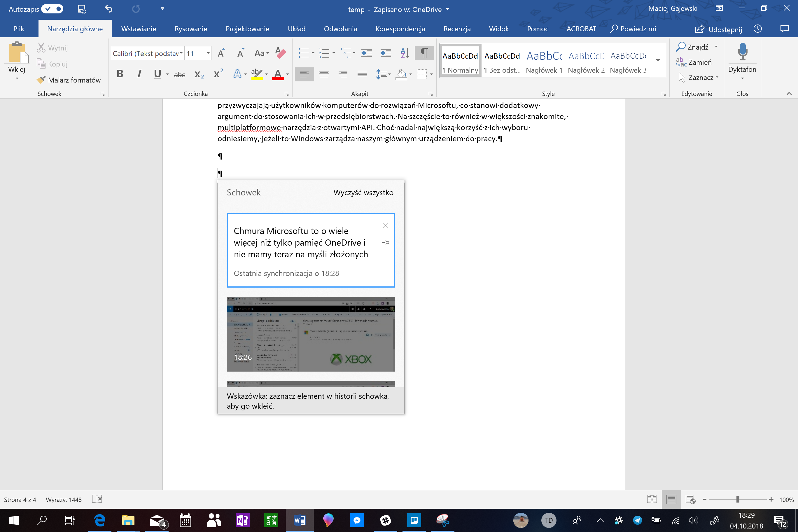The height and width of the screenshot is (532, 798).
Task: Select Malarz formatów format painter
Action: (69, 80)
